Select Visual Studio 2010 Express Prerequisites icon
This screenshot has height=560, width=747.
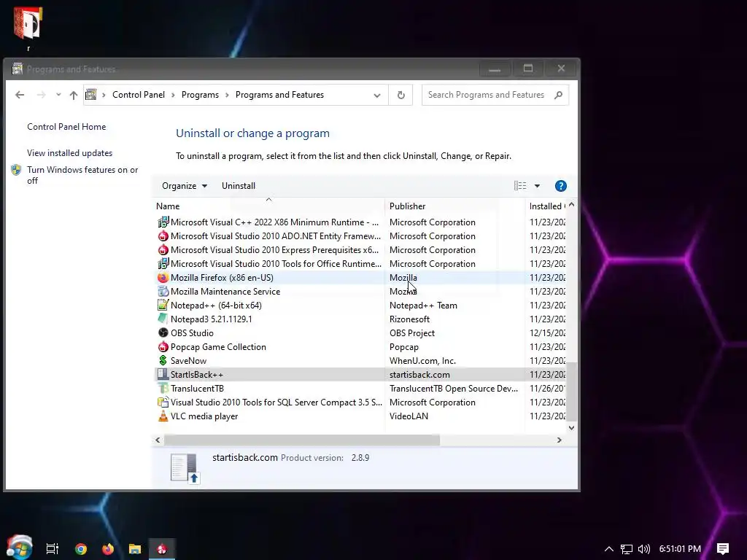click(163, 249)
